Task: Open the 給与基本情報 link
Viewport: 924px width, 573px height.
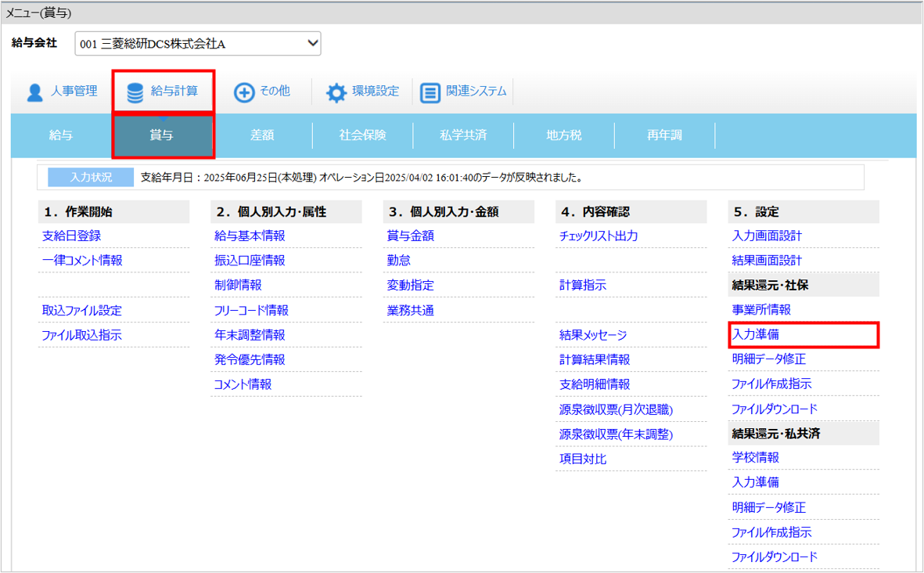Action: point(250,236)
